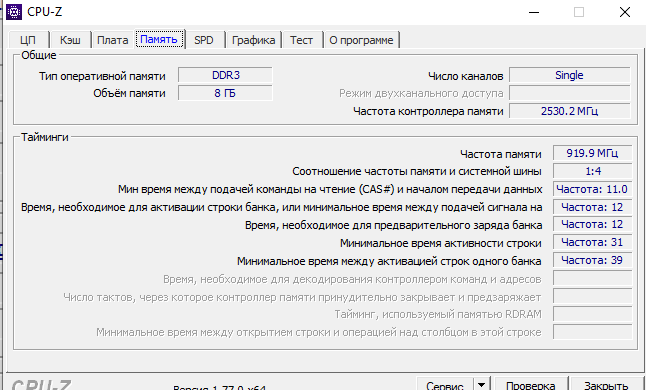This screenshot has width=646, height=390.
Task: Click the Single channels value field
Action: pyautogui.click(x=569, y=75)
